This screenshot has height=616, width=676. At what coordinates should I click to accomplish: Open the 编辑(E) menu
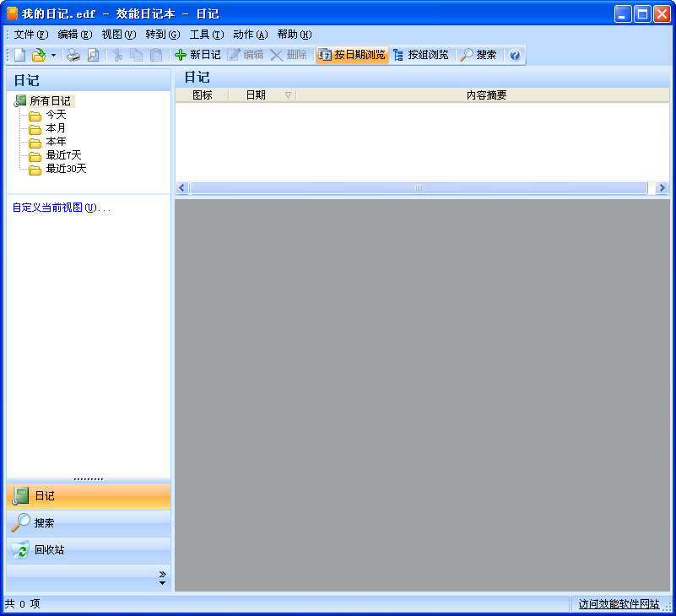(75, 35)
